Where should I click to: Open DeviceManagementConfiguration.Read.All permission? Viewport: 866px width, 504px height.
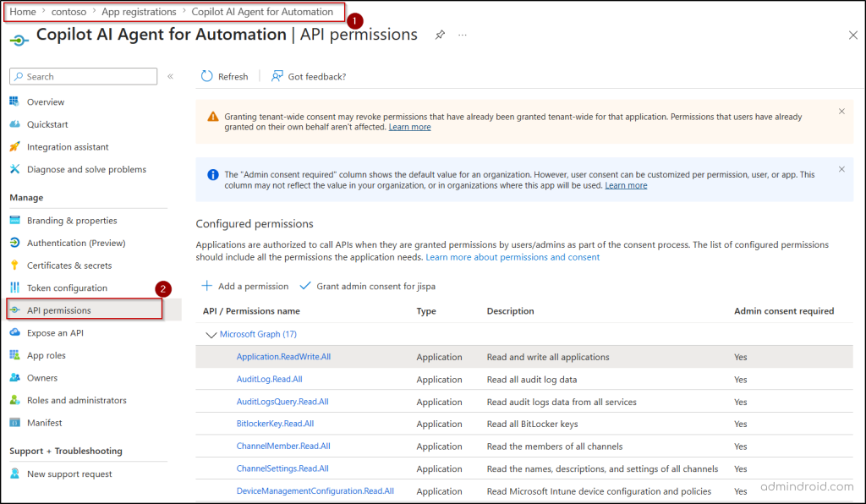point(315,490)
